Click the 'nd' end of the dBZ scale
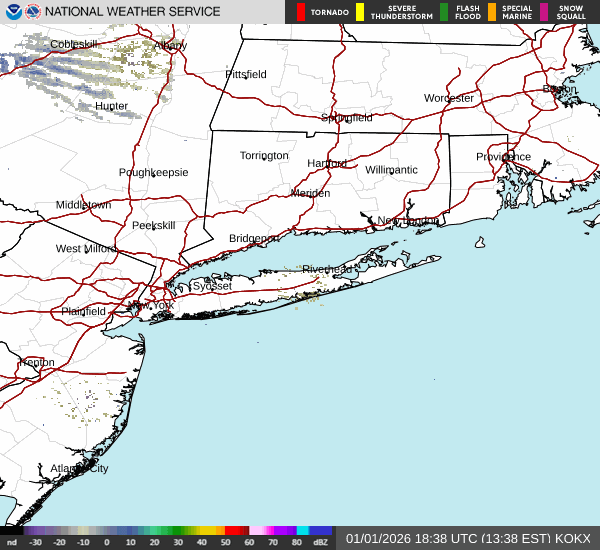Screen dimensions: 600x550 (11, 541)
